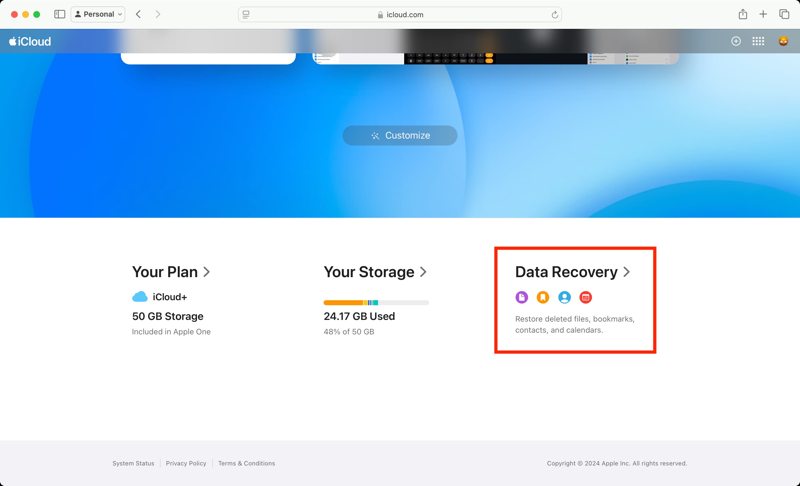
Task: Click the purple restore files icon
Action: click(521, 297)
